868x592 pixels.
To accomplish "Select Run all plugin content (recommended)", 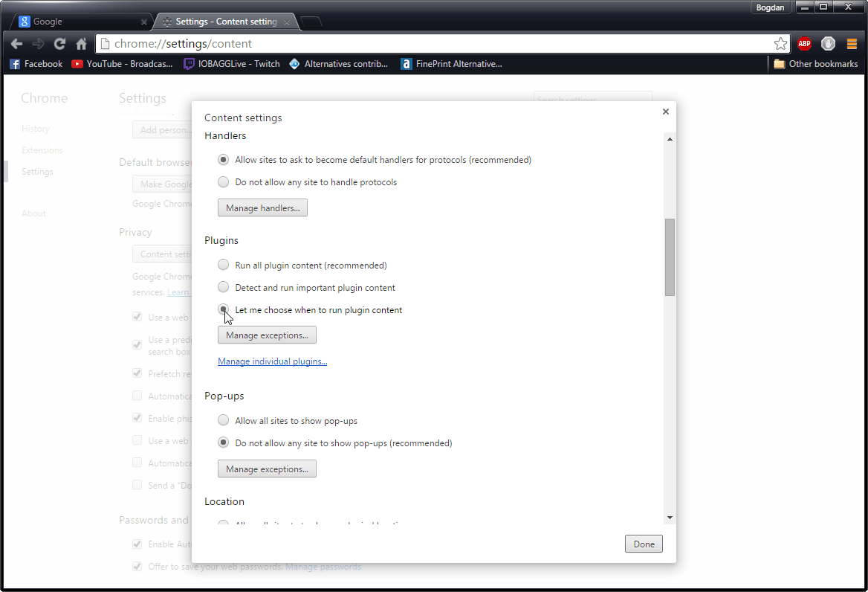I will [x=223, y=265].
